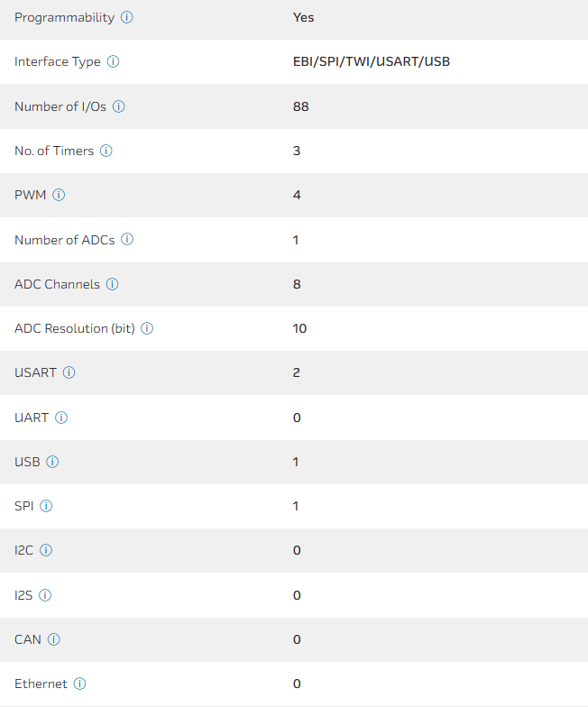Click the Number of I/Os value 88
This screenshot has width=588, height=707.
click(x=301, y=106)
